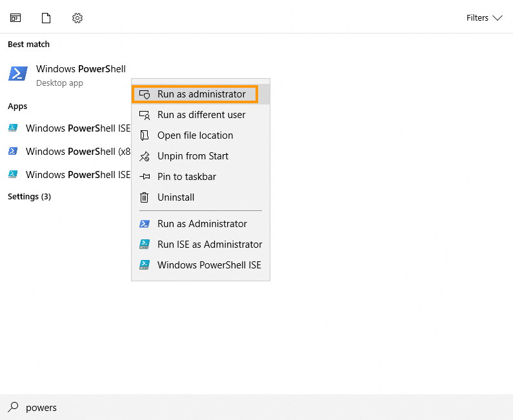Open Windows PowerShell (x86) result
This screenshot has height=420, width=513.
coord(65,151)
